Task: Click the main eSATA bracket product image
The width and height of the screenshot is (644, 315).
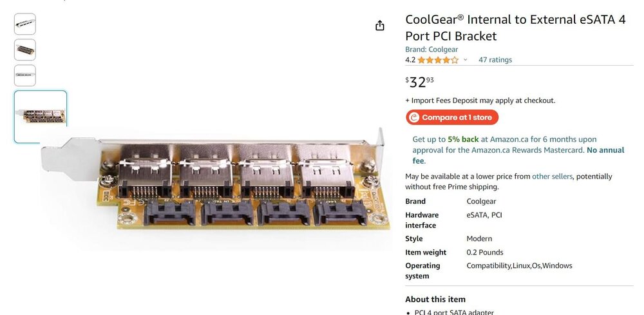Action: tap(215, 181)
